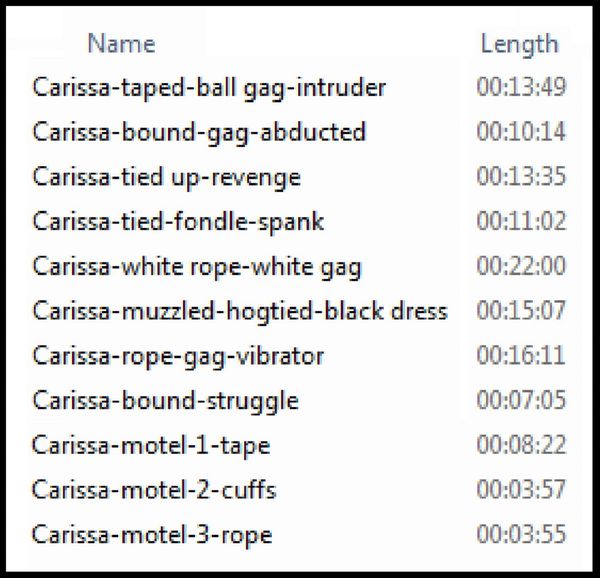Click the 00:03:55 length value
Image resolution: width=600 pixels, height=578 pixels.
(521, 534)
